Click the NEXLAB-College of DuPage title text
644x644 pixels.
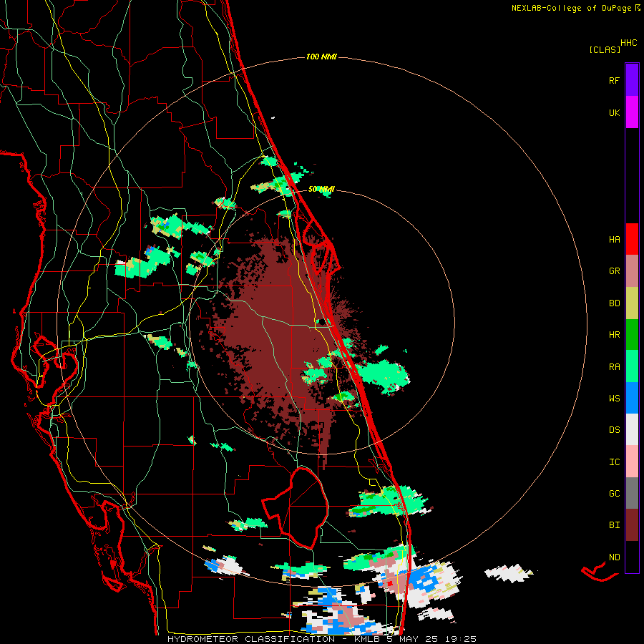(571, 8)
